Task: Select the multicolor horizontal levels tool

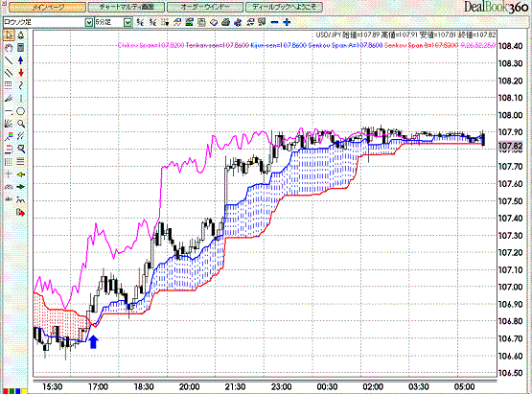Action: [9, 149]
